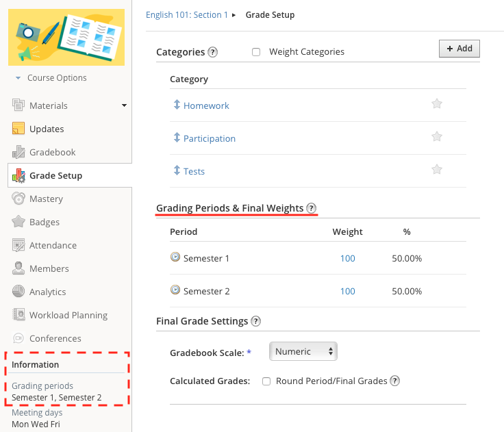Open the Gradebook Scale dropdown
The height and width of the screenshot is (432, 504).
click(303, 352)
